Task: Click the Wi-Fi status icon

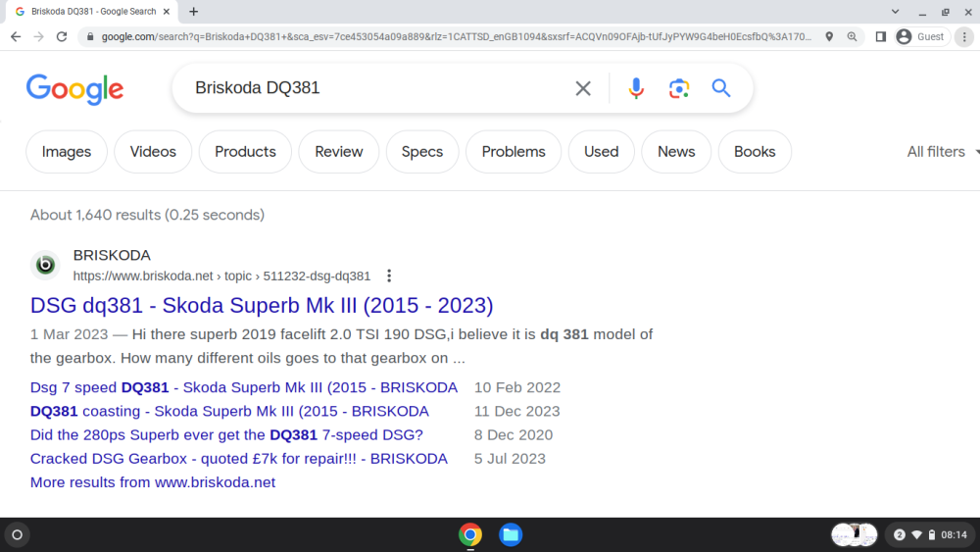Action: [x=917, y=534]
